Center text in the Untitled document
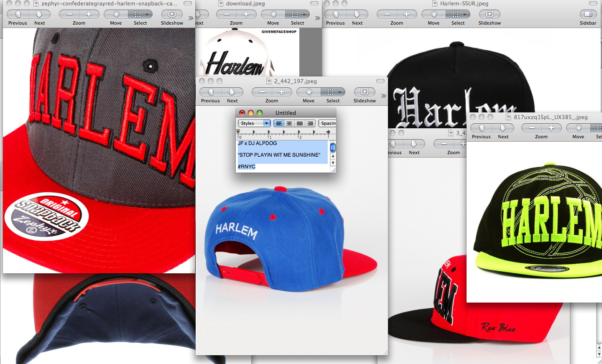This screenshot has height=364, width=602. (x=289, y=123)
